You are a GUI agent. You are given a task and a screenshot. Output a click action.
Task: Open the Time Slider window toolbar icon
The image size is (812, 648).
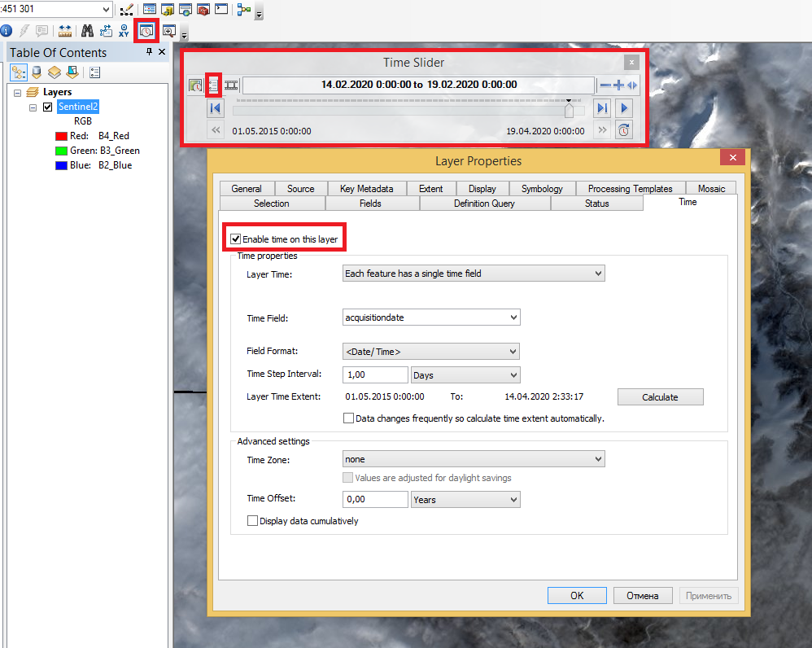coord(146,31)
